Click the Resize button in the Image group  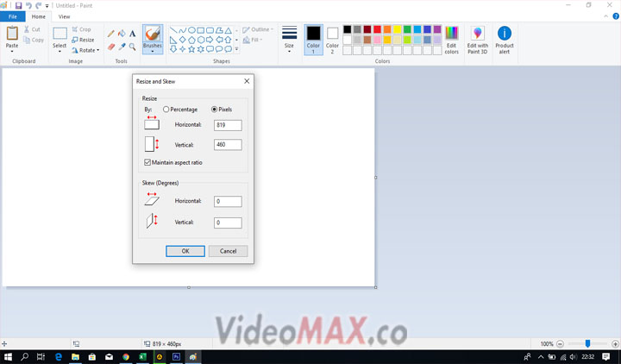(83, 40)
